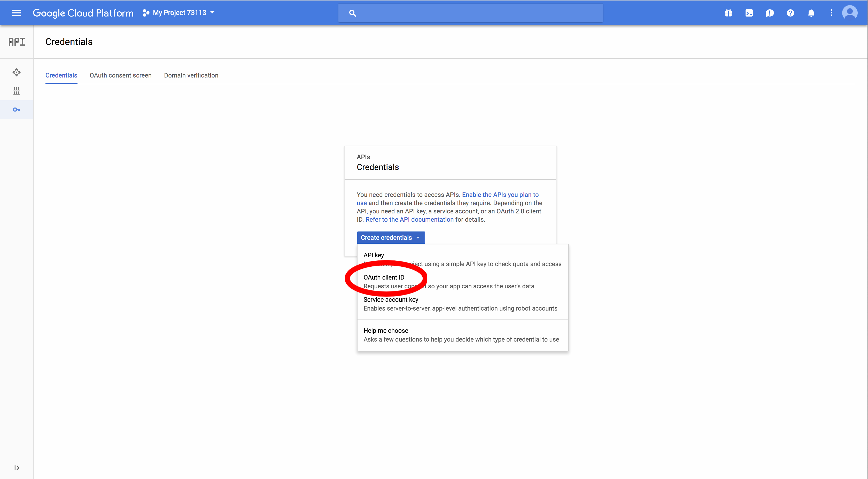
Task: Open the notifications bell
Action: coord(811,13)
